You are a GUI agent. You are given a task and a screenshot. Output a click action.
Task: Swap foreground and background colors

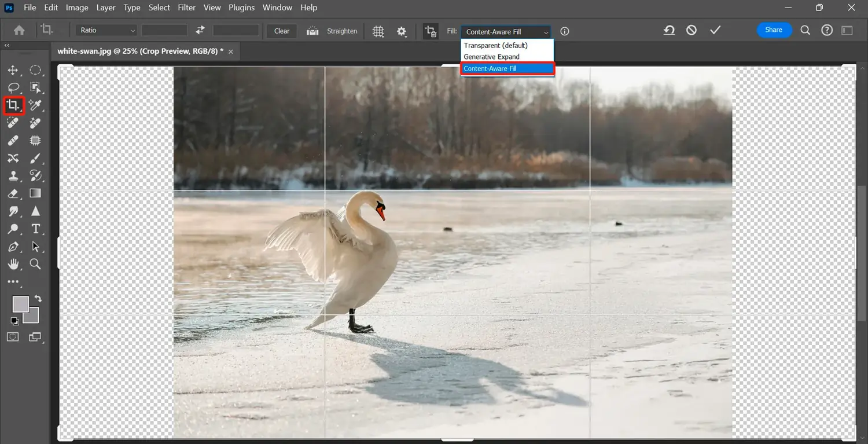coord(38,299)
